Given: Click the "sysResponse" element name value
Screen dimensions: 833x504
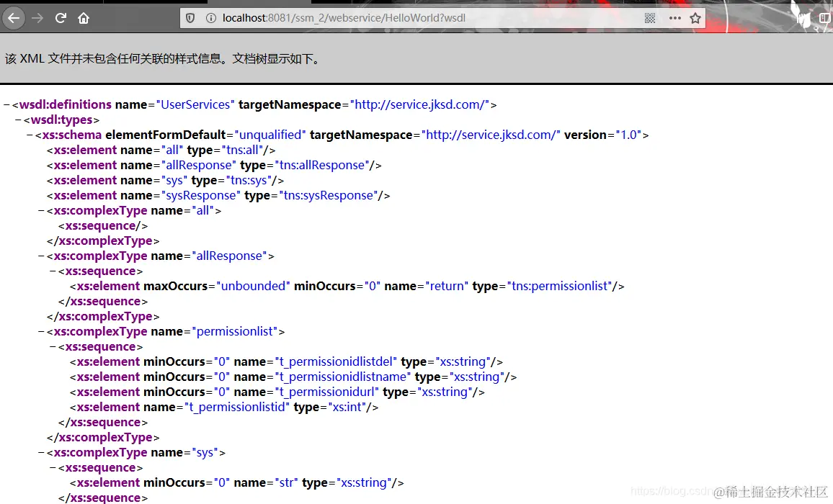Looking at the screenshot, I should [x=201, y=195].
